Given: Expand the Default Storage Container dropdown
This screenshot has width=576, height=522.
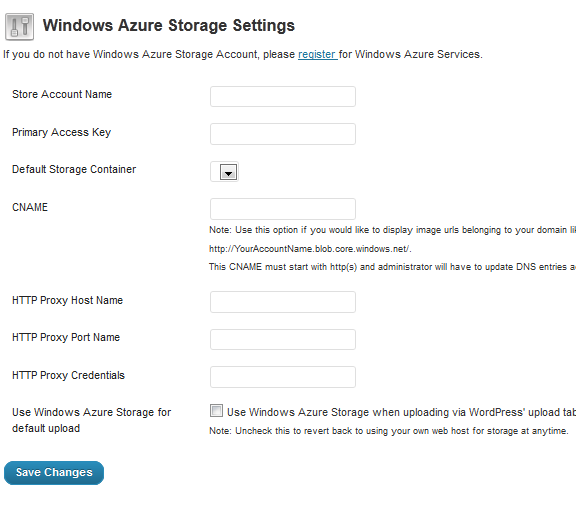Looking at the screenshot, I should point(224,172).
